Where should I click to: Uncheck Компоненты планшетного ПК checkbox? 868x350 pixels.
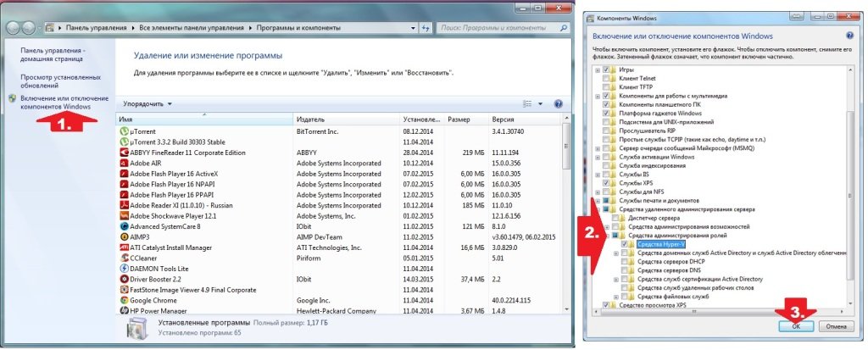pyautogui.click(x=606, y=104)
